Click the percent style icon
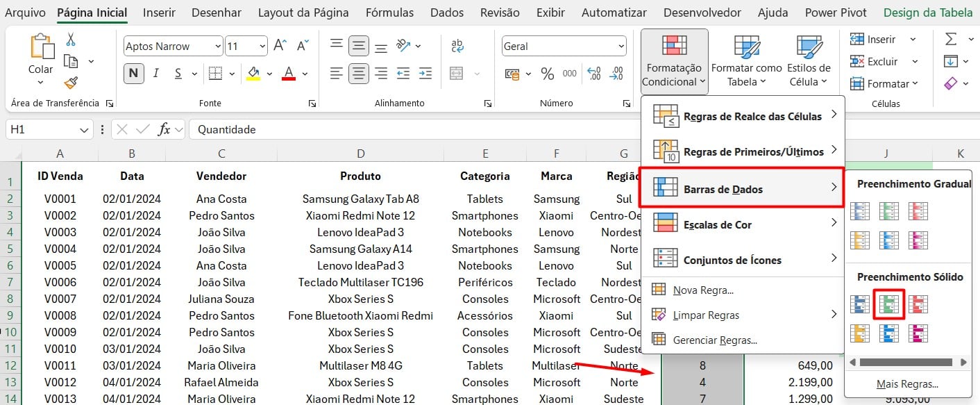980x405 pixels. click(548, 74)
